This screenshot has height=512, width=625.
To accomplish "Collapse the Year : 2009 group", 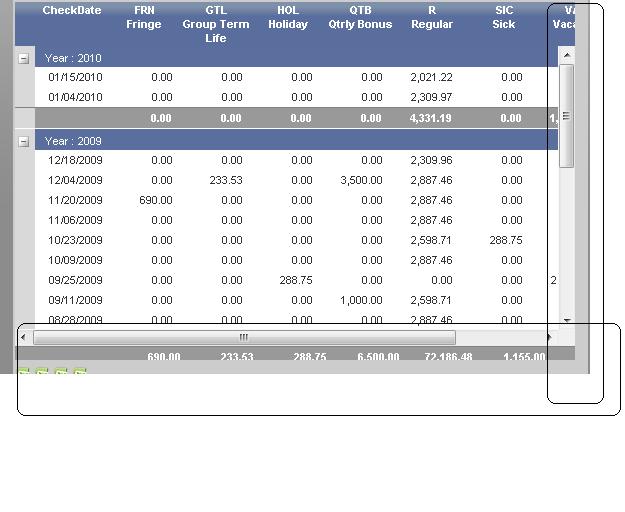I will (24, 141).
